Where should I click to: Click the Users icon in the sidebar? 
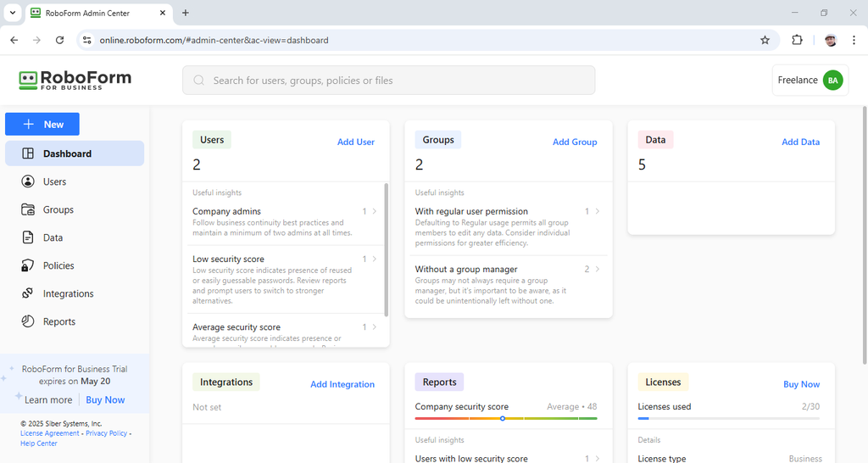click(x=28, y=181)
